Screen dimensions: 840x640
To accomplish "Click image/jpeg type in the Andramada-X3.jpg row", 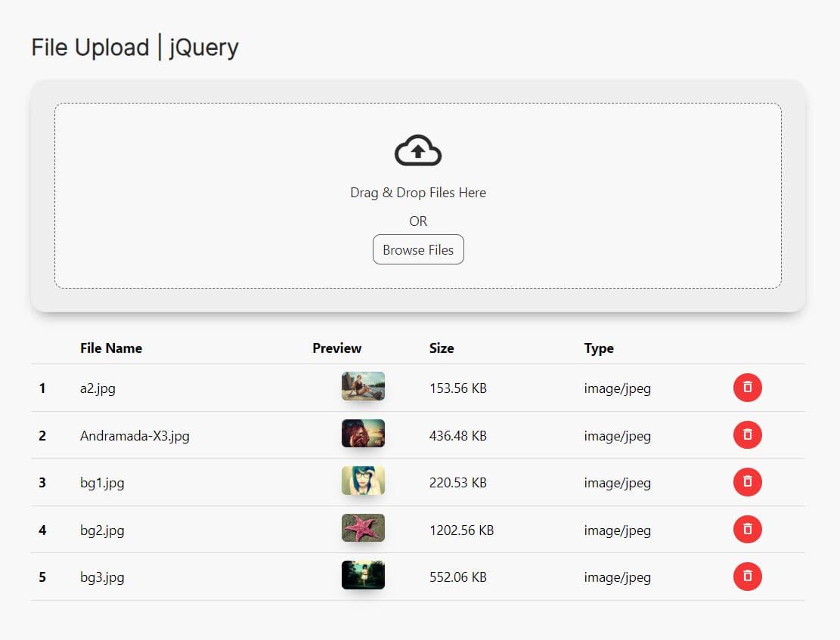I will click(x=618, y=437).
